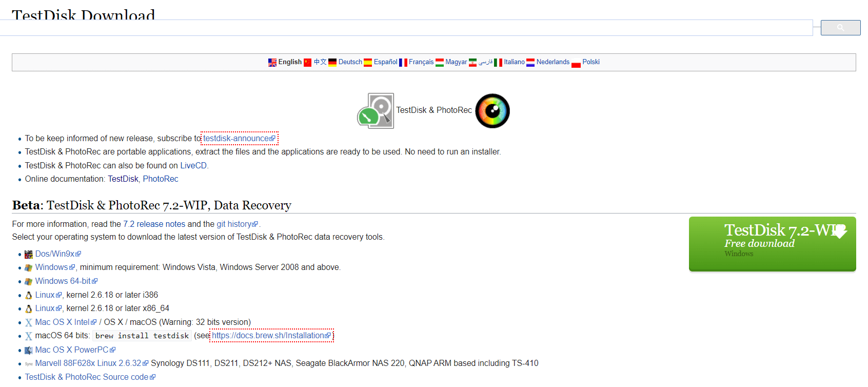
Task: Download Mac OS X PowerPC build
Action: tap(75, 350)
